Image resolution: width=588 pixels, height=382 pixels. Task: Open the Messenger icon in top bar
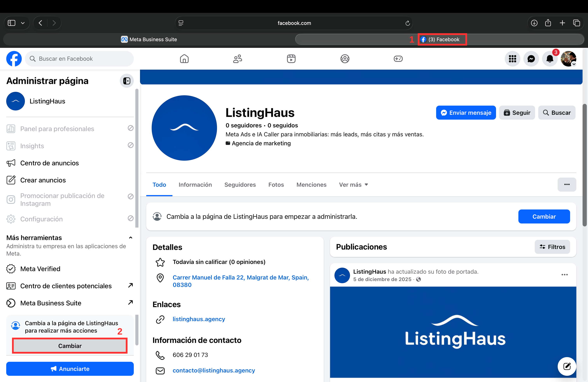click(531, 59)
